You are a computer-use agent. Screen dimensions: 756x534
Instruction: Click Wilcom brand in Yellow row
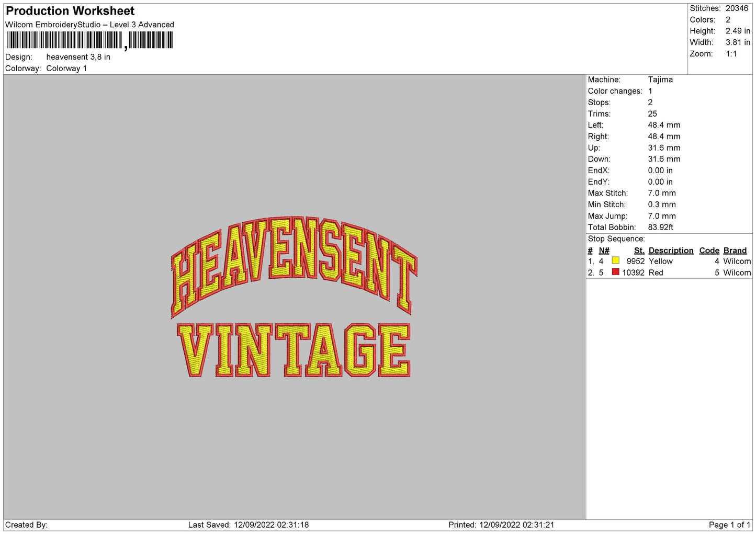tap(737, 262)
